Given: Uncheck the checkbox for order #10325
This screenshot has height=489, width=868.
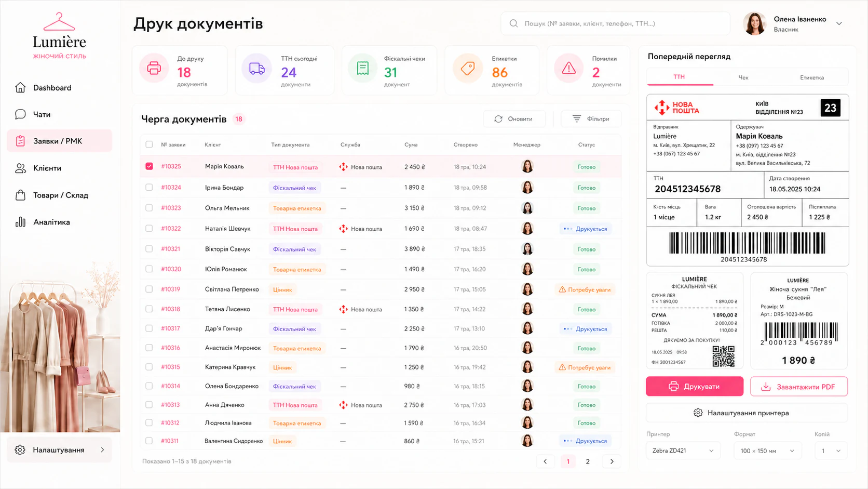Looking at the screenshot, I should pos(149,166).
